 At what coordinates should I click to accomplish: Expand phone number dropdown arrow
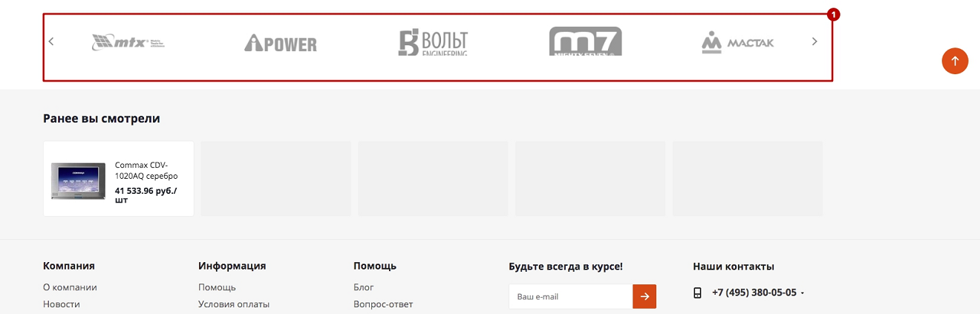click(x=803, y=293)
